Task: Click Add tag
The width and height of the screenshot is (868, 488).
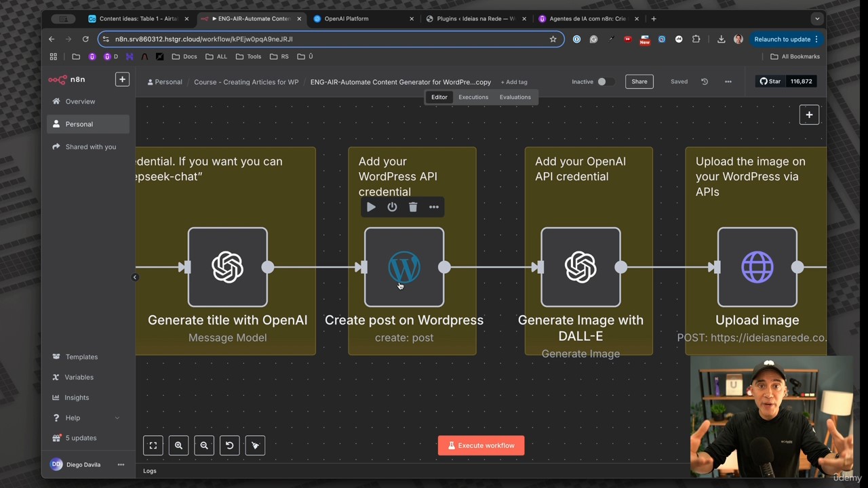Action: pyautogui.click(x=514, y=82)
